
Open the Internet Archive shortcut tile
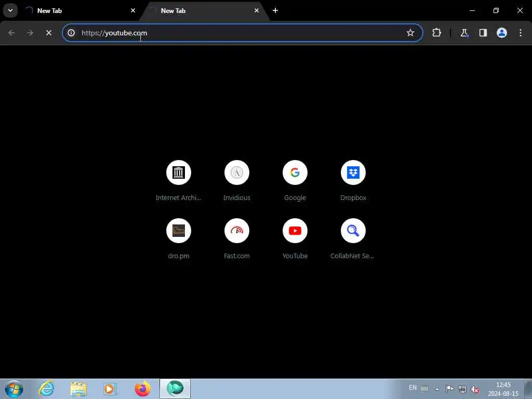pos(179,181)
